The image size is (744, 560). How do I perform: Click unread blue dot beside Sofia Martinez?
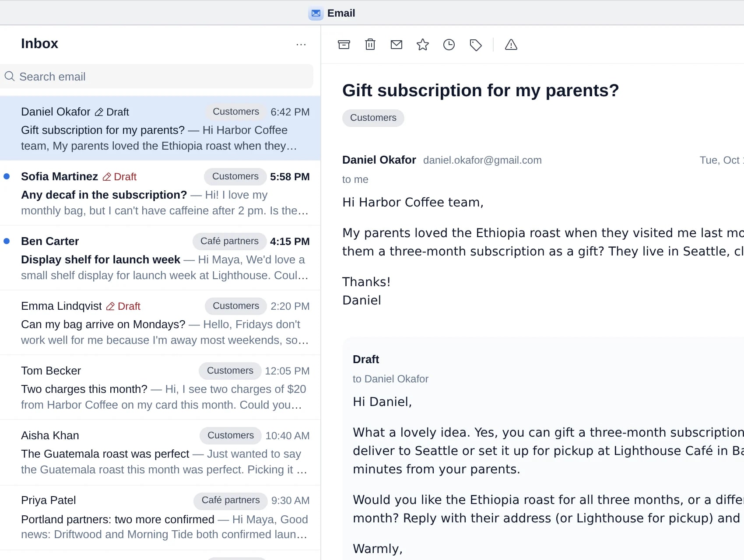(7, 176)
